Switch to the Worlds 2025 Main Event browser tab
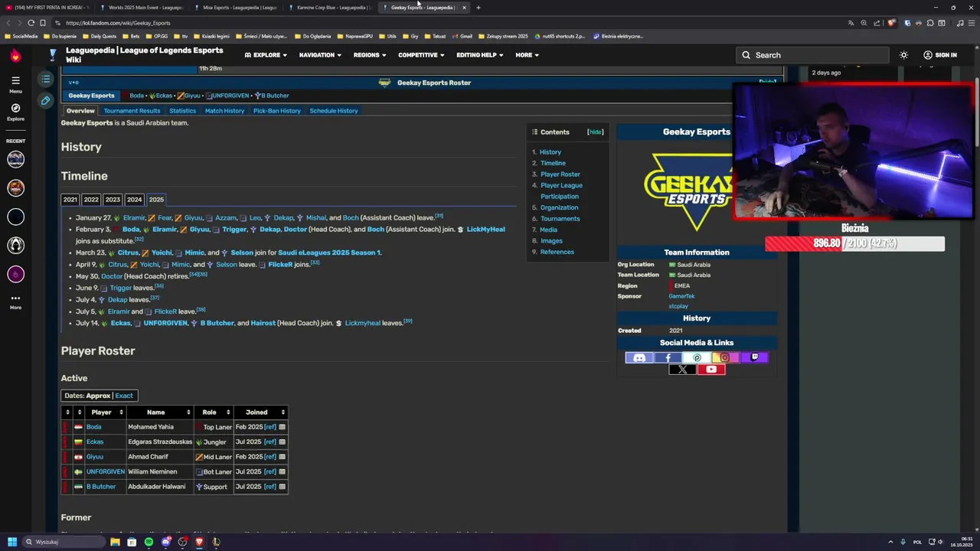The image size is (980, 551). 142,8
